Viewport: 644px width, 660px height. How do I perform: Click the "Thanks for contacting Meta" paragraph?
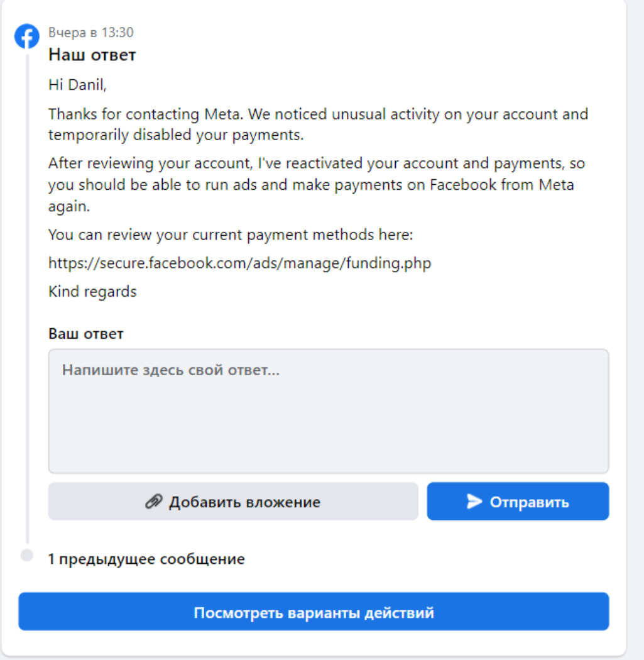click(x=318, y=124)
